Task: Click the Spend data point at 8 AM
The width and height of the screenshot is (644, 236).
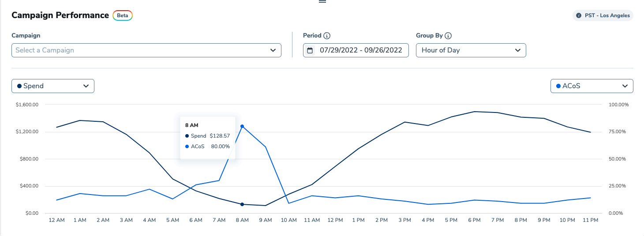Action: (x=242, y=204)
